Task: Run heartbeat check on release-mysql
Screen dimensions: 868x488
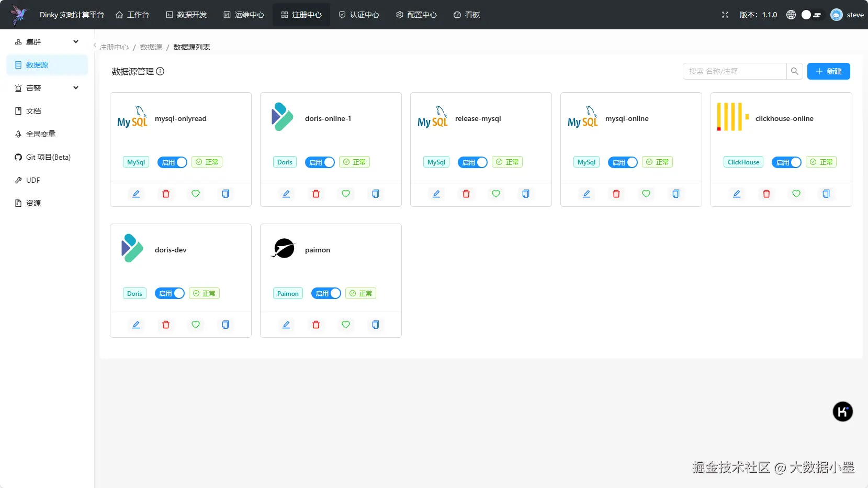Action: pos(496,194)
